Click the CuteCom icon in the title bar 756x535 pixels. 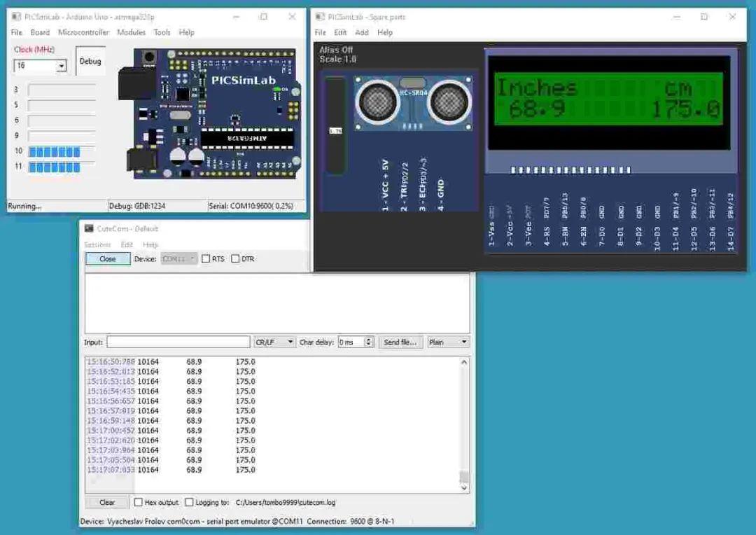point(88,228)
